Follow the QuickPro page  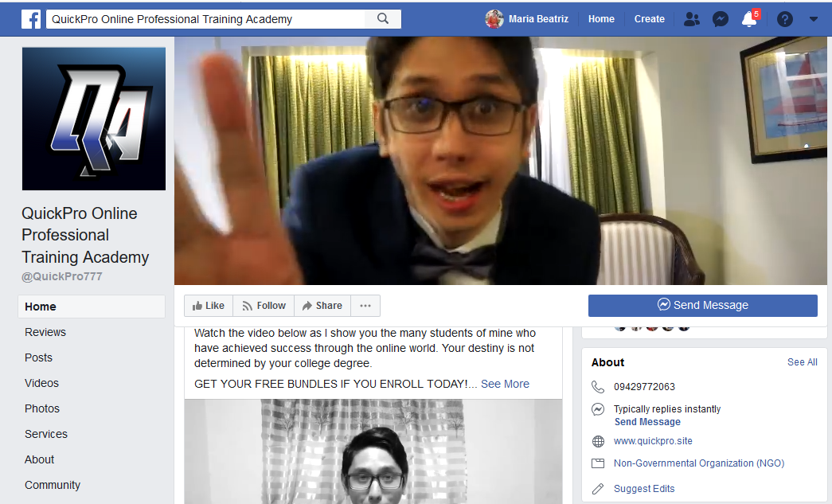pyautogui.click(x=264, y=306)
